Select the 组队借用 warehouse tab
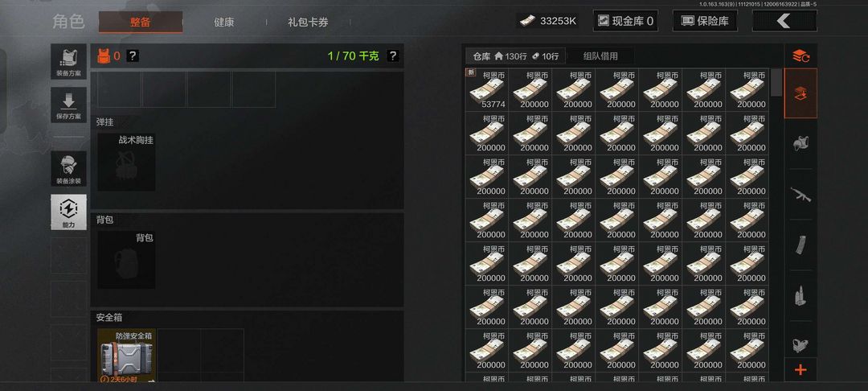 click(x=600, y=56)
